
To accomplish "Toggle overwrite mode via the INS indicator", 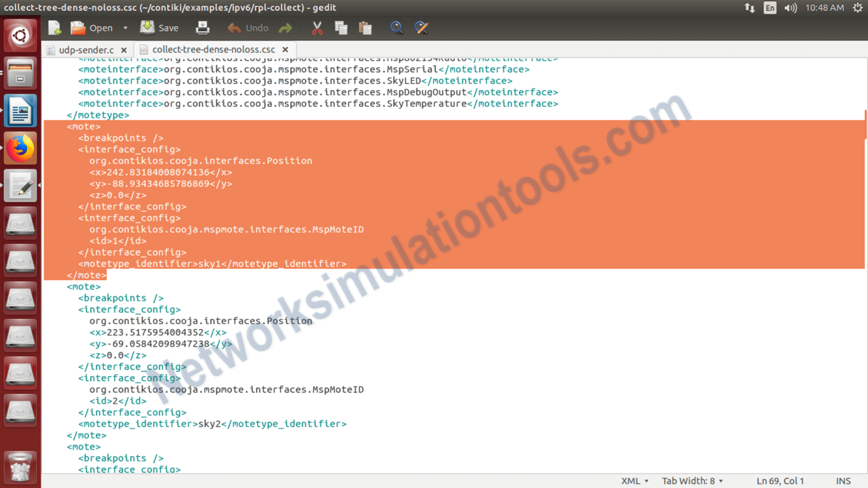I will coord(844,481).
